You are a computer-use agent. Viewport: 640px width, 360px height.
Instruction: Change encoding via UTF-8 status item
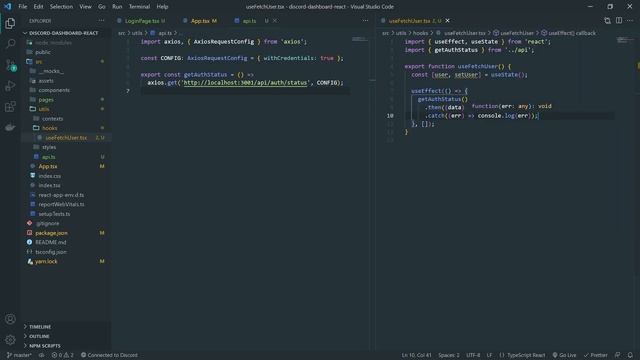pyautogui.click(x=473, y=355)
